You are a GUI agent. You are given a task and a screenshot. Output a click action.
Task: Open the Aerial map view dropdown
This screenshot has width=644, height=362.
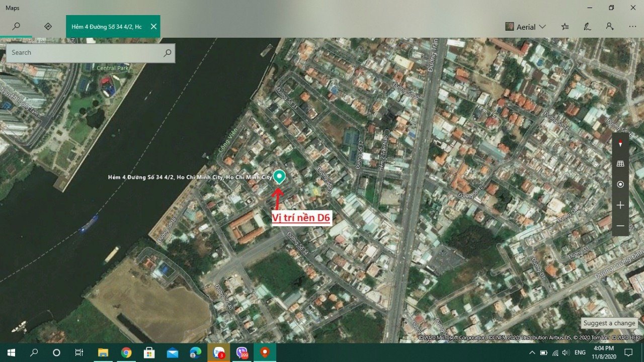tap(525, 27)
